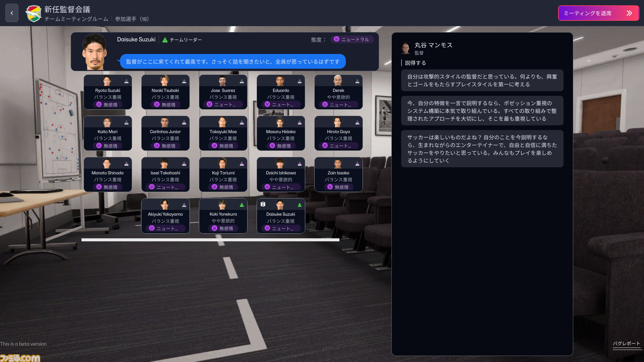
Task: Click the horizontal scrollbar under the player cards
Action: (210, 240)
